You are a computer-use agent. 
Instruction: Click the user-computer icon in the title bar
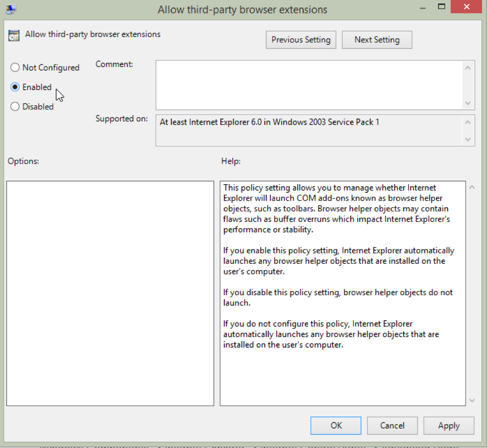[10, 8]
